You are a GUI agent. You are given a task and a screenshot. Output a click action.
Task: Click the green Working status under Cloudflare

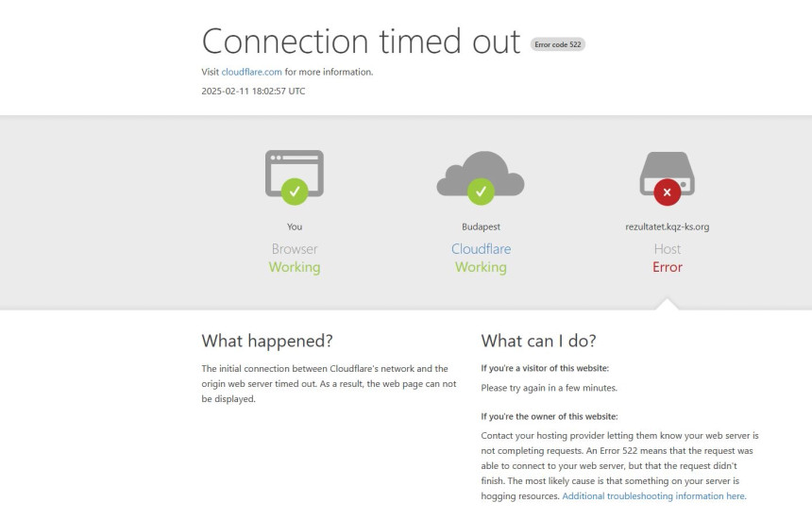tap(481, 267)
